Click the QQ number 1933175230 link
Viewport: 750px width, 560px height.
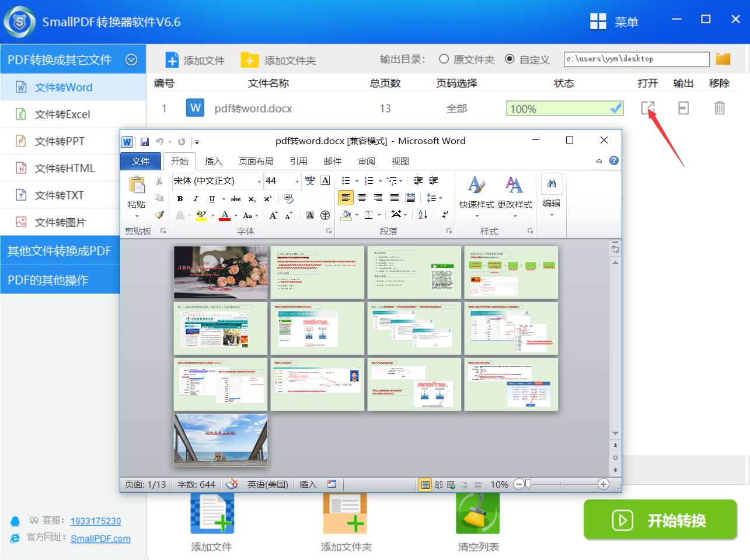(96, 521)
